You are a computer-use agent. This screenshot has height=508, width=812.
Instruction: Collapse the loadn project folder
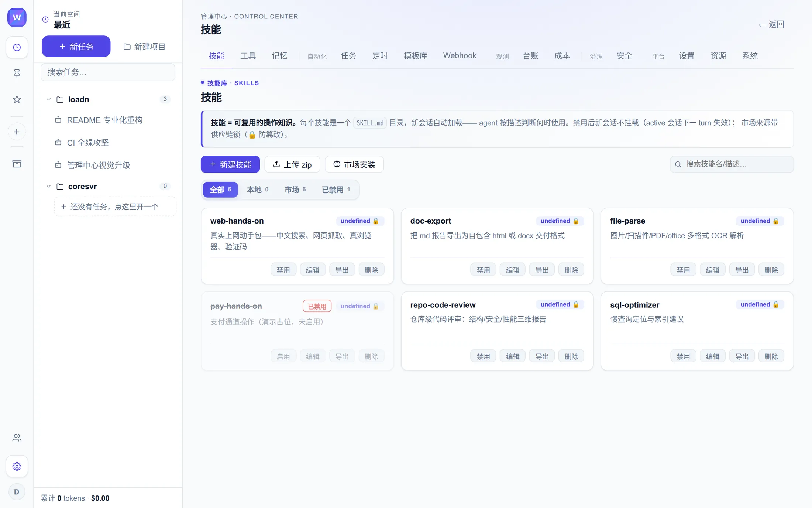click(x=48, y=99)
